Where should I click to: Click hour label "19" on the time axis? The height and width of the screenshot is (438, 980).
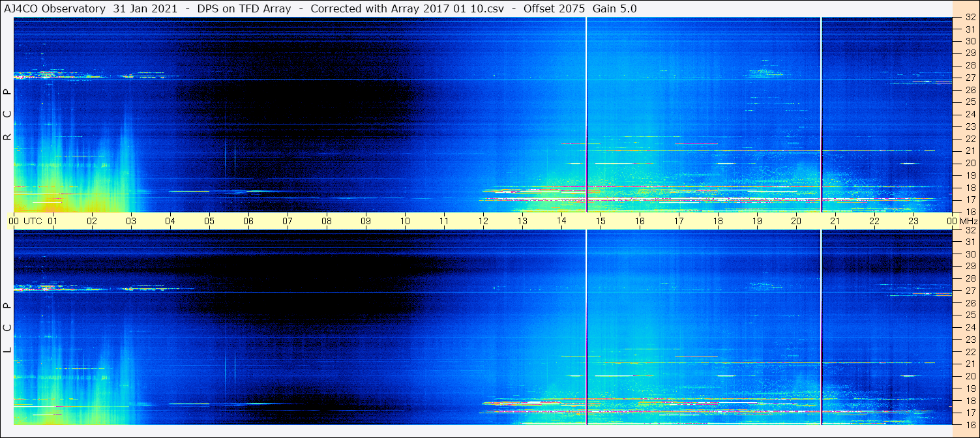pos(757,221)
